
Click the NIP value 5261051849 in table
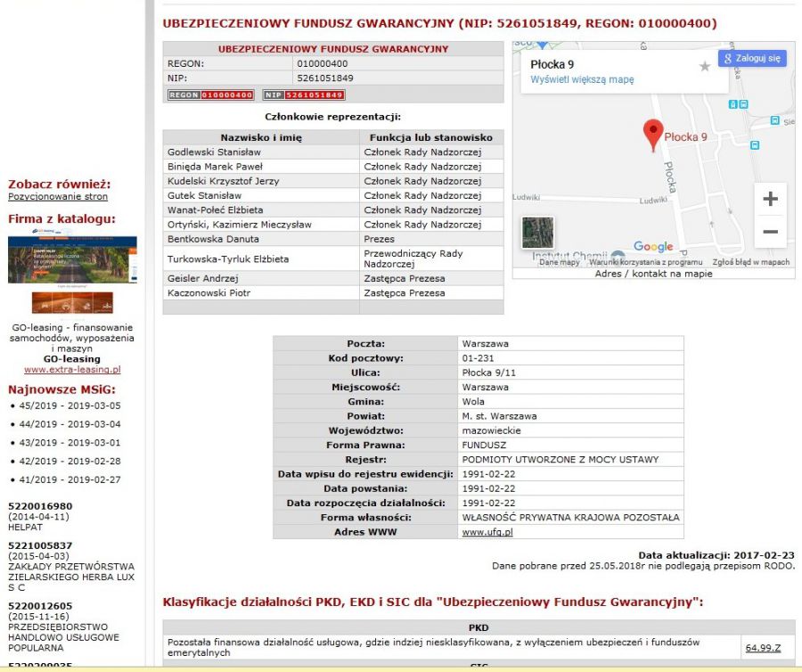click(324, 78)
